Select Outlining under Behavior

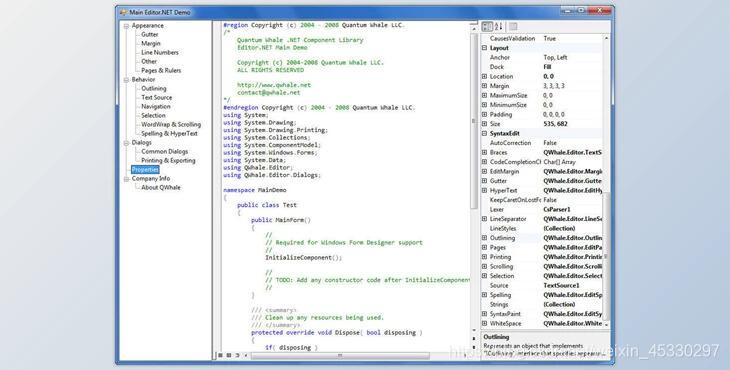(x=154, y=88)
